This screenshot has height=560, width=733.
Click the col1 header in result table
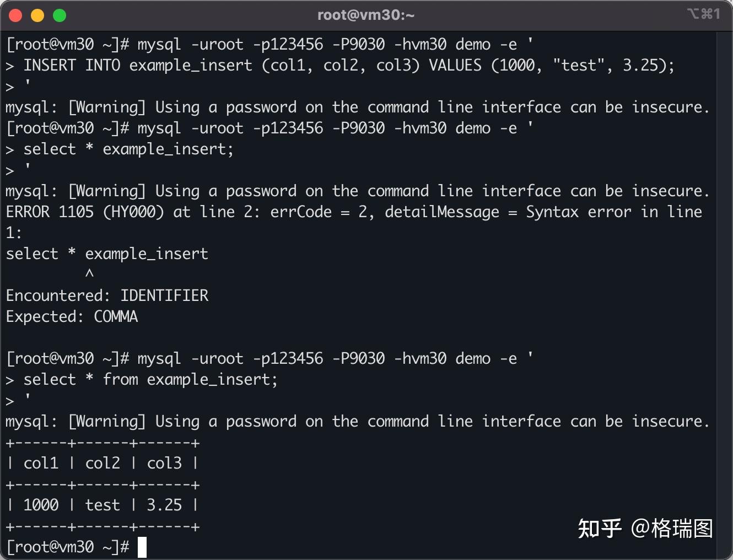click(41, 464)
